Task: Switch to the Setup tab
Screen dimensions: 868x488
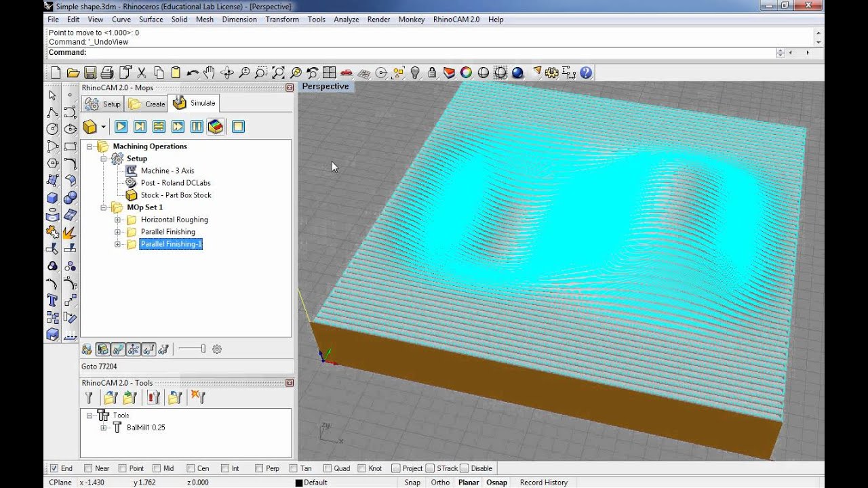Action: [102, 104]
